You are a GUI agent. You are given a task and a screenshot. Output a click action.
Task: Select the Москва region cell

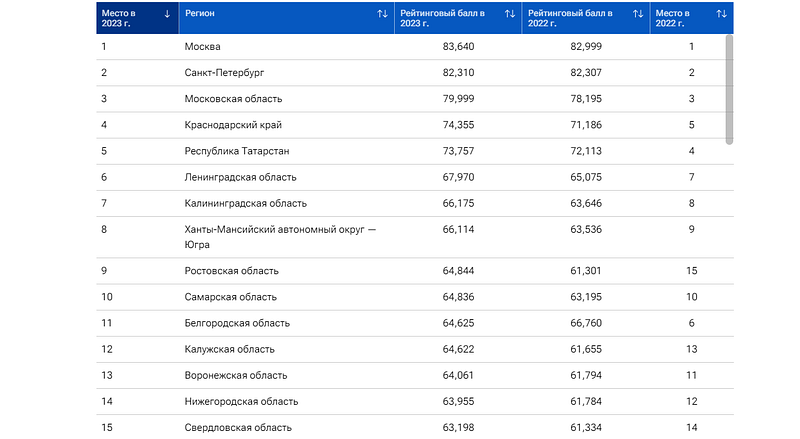coord(202,47)
